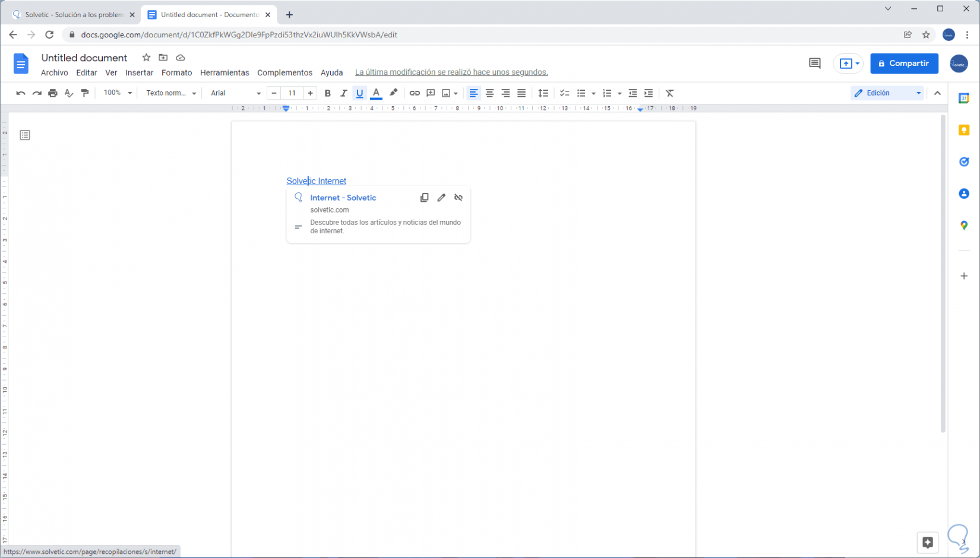This screenshot has height=558, width=980.
Task: Open Google Tasks in the side panel
Action: point(964,161)
